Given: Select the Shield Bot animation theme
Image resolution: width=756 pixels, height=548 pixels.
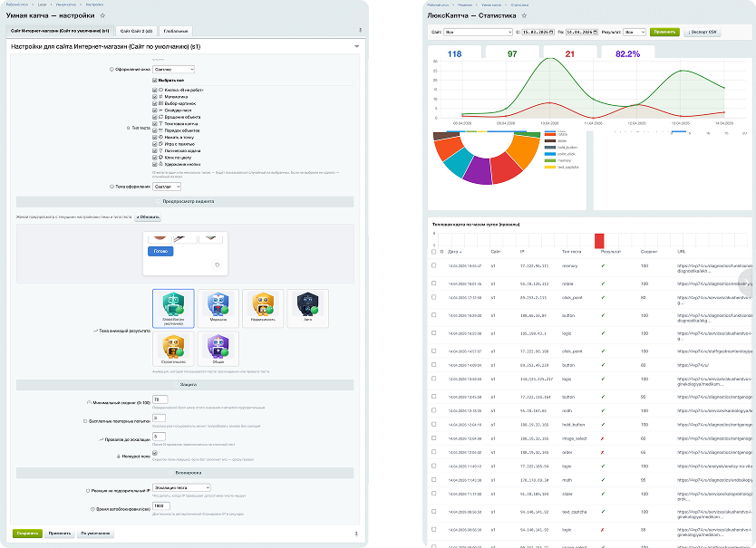Looking at the screenshot, I should [x=172, y=309].
